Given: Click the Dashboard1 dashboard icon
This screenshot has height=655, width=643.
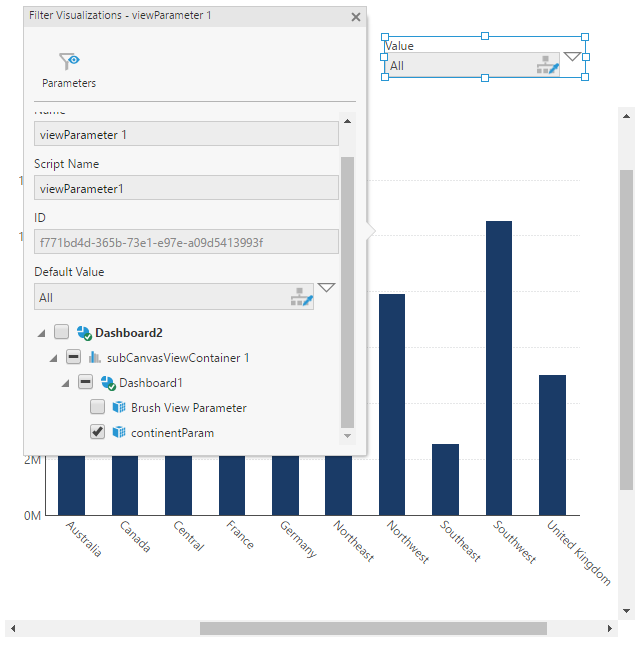Looking at the screenshot, I should tap(108, 383).
